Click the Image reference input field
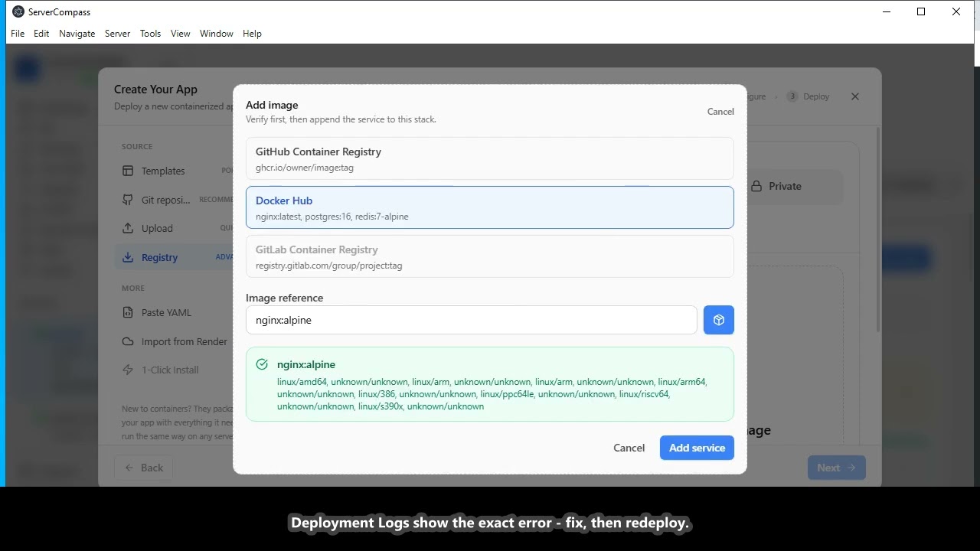The image size is (980, 551). pyautogui.click(x=471, y=320)
